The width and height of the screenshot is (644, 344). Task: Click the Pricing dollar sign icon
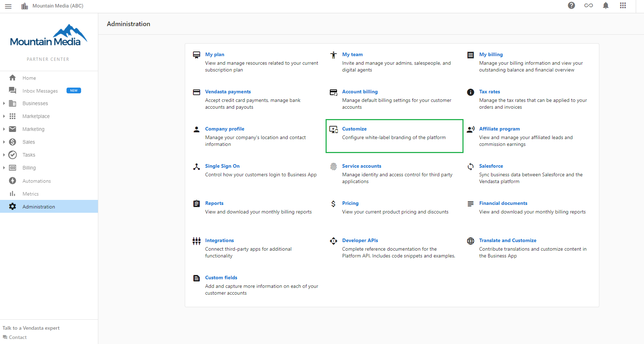333,203
